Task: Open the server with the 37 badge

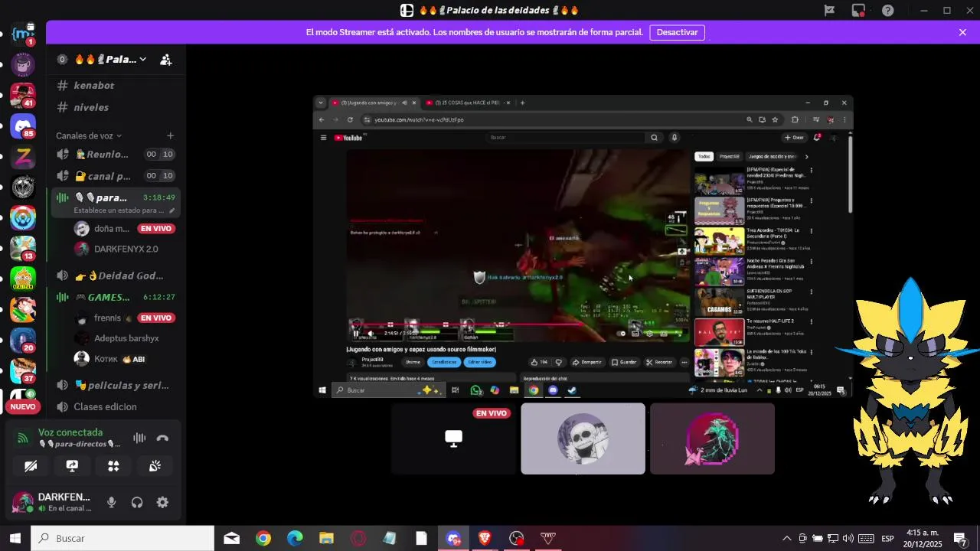Action: tap(23, 370)
